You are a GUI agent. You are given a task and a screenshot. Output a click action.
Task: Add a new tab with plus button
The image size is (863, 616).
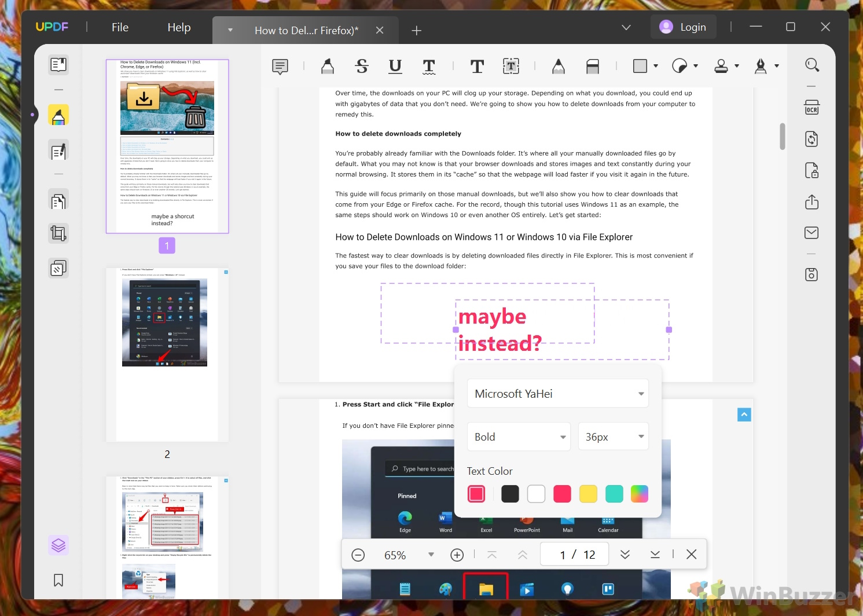417,30
